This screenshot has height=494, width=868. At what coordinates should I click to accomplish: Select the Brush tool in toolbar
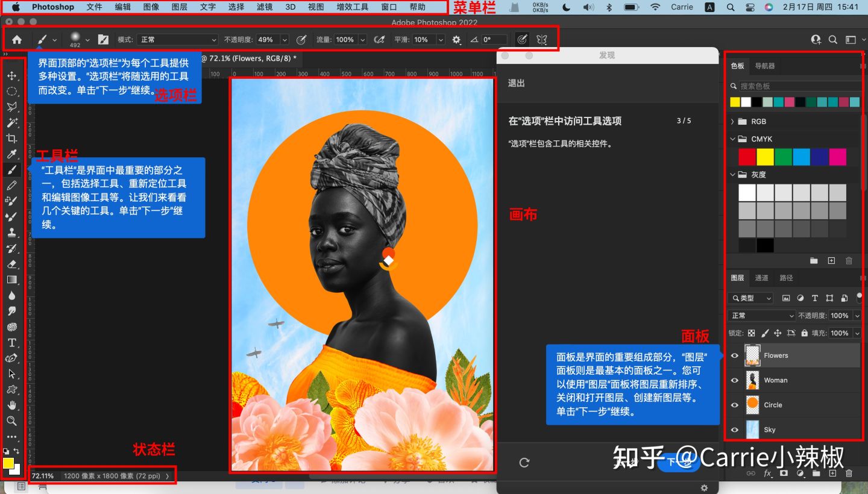[12, 170]
